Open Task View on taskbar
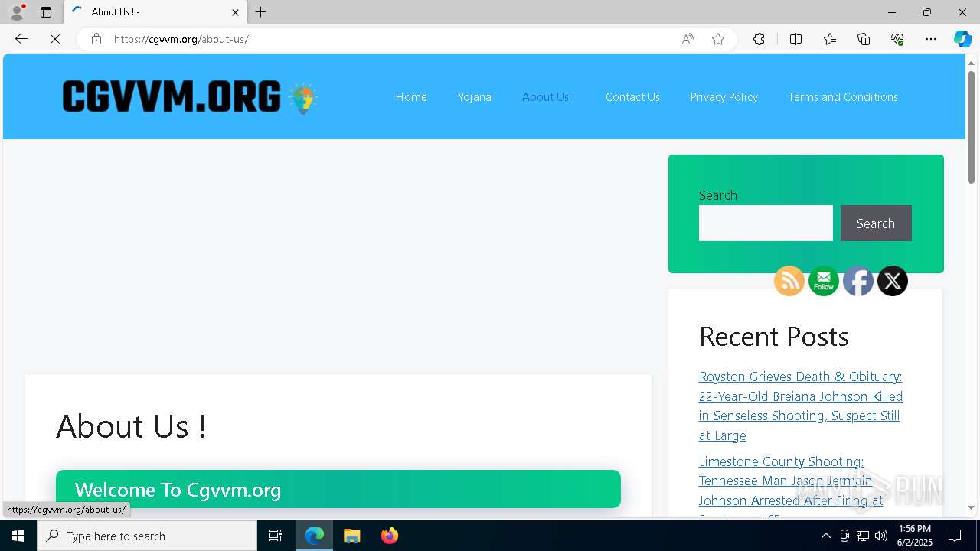Viewport: 980px width, 551px height. coord(276,536)
